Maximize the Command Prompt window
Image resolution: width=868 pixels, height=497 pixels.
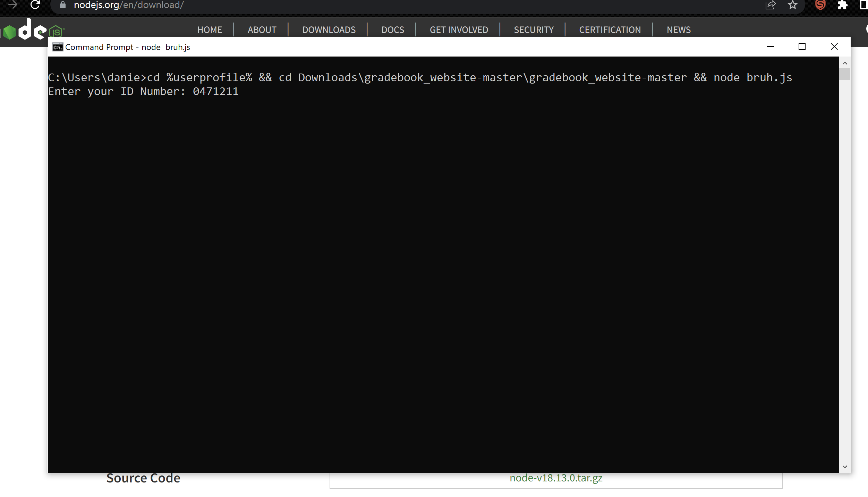802,46
